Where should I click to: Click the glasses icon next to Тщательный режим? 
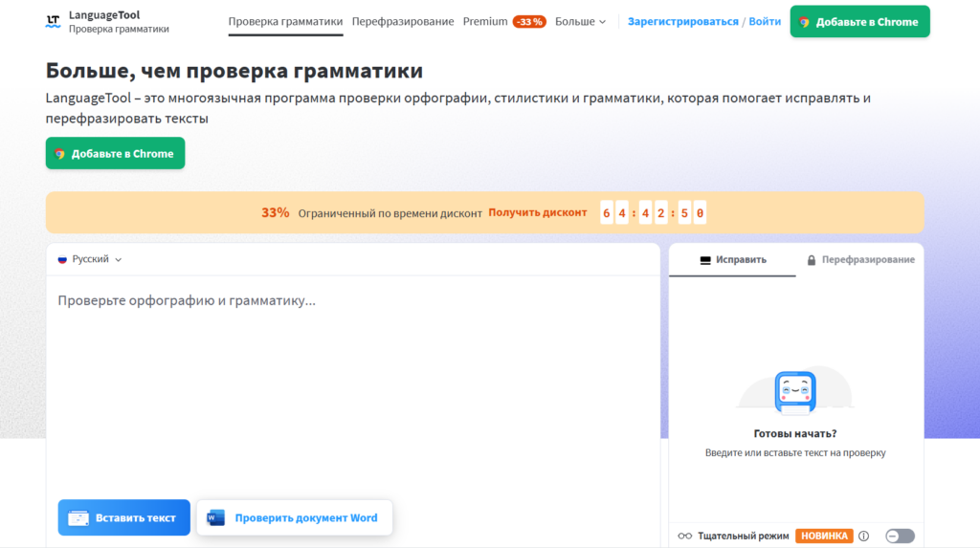coord(685,536)
